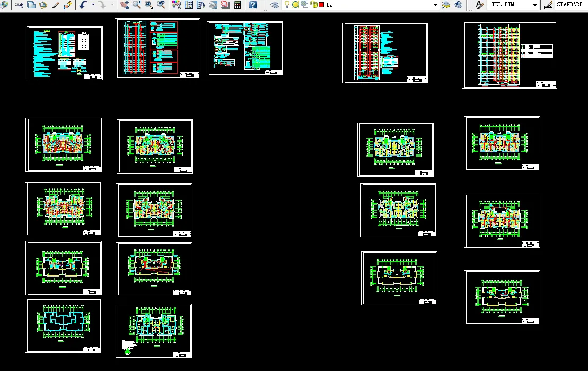The image size is (588, 371).
Task: Activate the Pan realtime hand tool
Action: point(125,5)
